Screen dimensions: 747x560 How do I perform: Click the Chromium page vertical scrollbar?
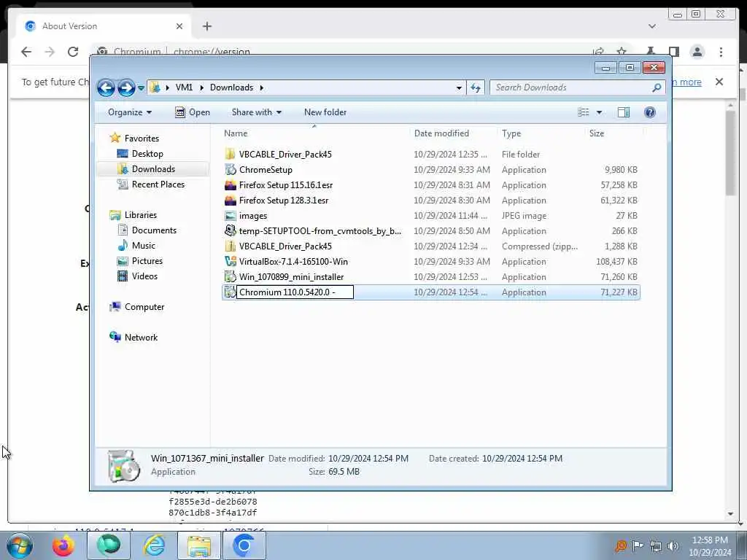coord(731,152)
